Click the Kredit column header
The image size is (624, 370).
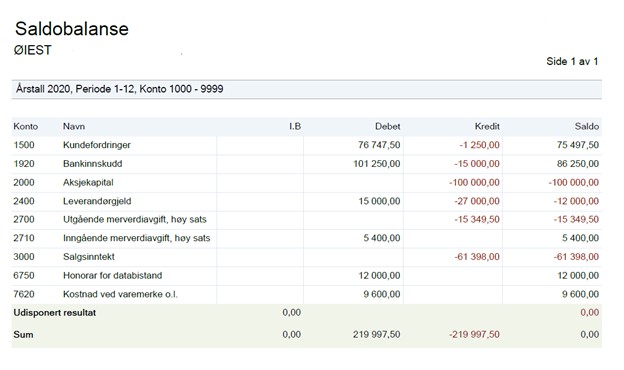tap(487, 127)
